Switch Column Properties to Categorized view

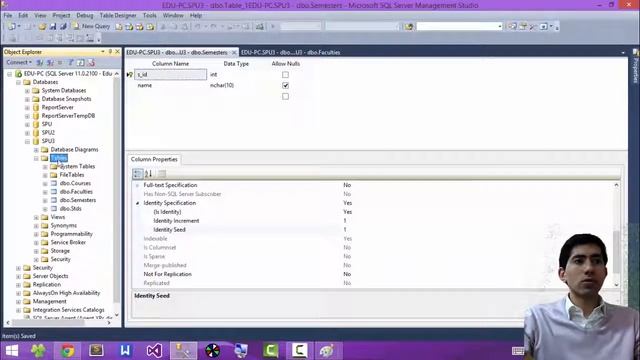[138, 173]
